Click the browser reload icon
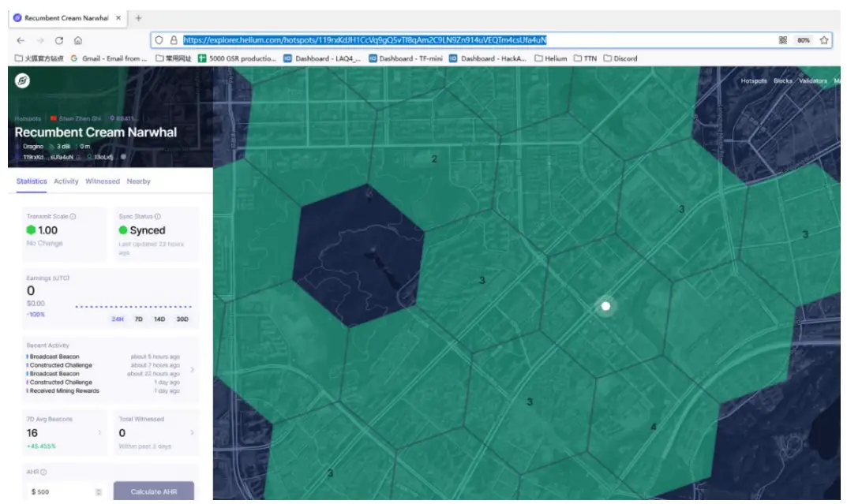Screen dimensions: 847x504 pos(58,40)
